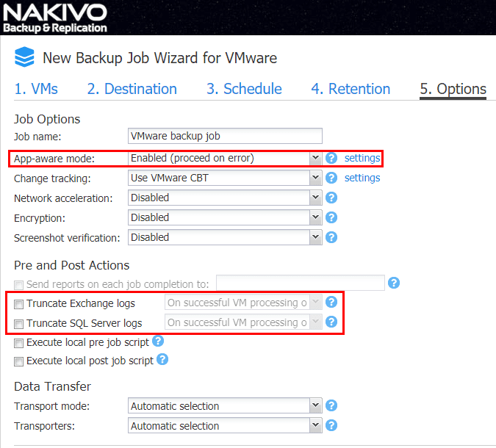Image resolution: width=496 pixels, height=448 pixels.
Task: Open App-aware mode settings link
Action: tap(362, 158)
